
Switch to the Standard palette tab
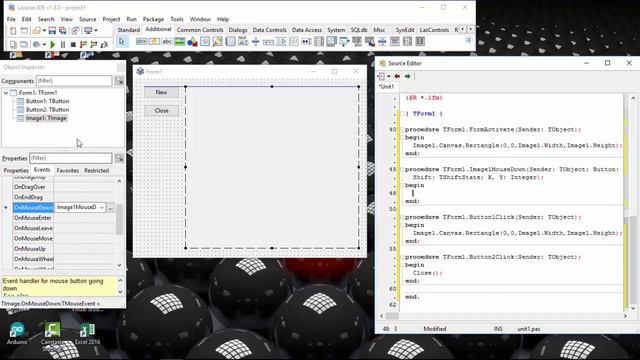(129, 30)
